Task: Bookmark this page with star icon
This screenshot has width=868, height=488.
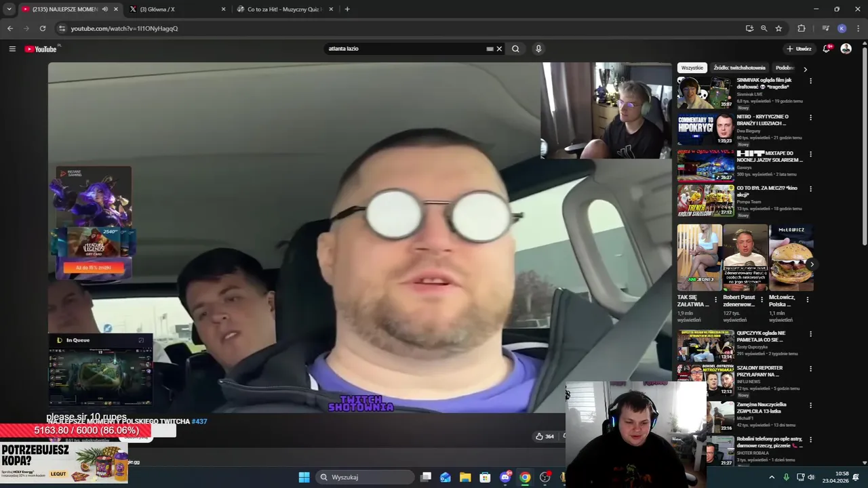Action: [x=778, y=28]
